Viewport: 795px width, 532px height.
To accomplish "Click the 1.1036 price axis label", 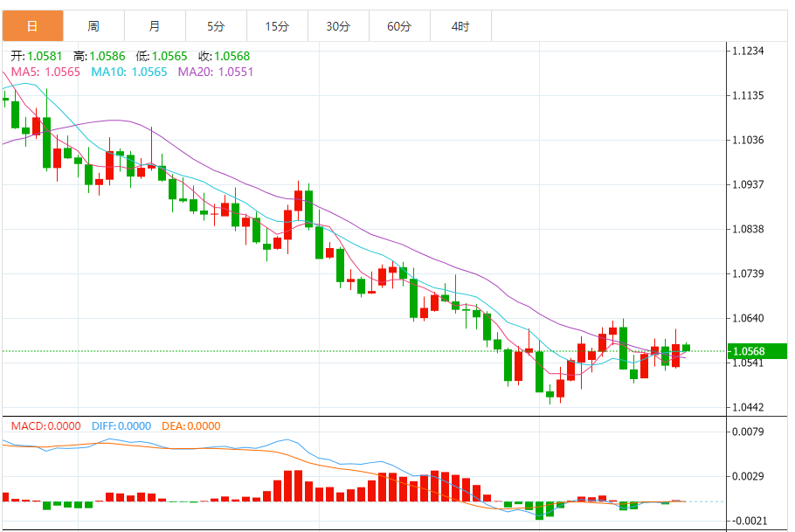I will [x=748, y=140].
